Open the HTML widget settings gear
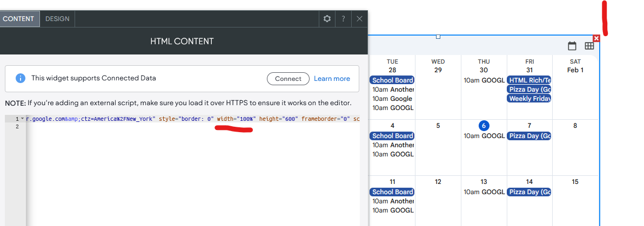Viewport: 644px width, 226px height. pos(327,19)
